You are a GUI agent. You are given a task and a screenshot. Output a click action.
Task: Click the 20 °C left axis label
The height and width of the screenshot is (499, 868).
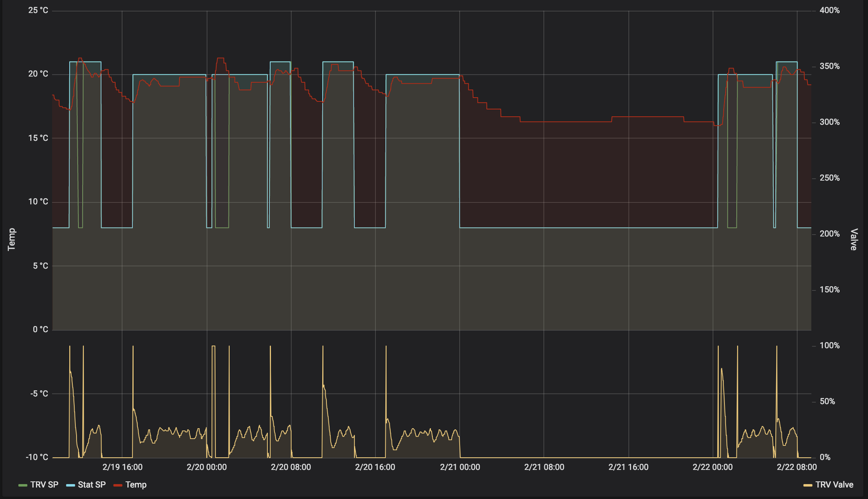38,74
